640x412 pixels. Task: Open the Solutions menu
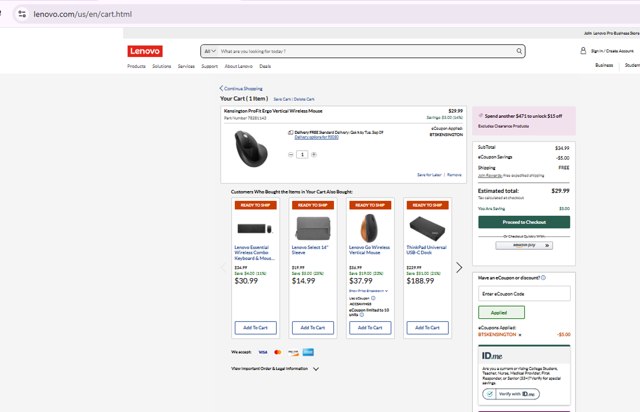[162, 66]
